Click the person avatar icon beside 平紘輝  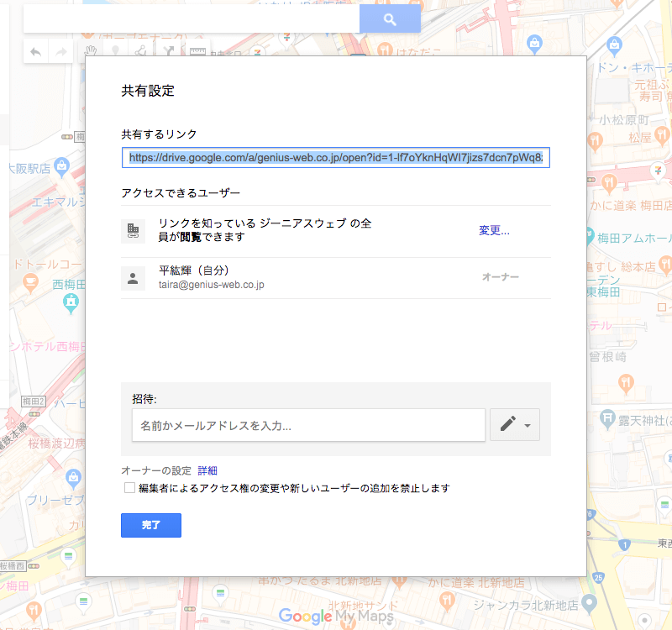(133, 278)
